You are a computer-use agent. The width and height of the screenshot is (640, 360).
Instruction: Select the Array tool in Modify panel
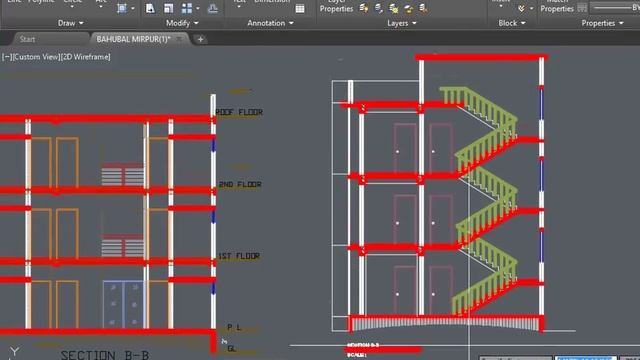point(187,8)
